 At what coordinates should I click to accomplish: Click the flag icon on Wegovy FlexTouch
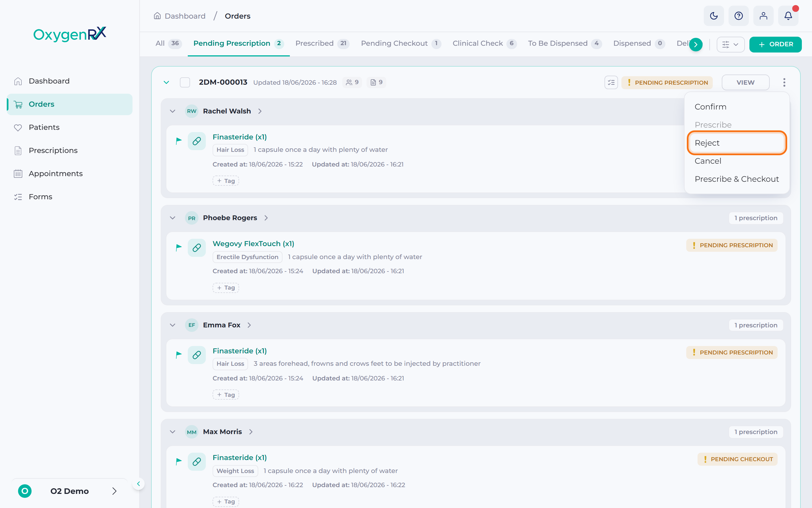click(x=178, y=248)
